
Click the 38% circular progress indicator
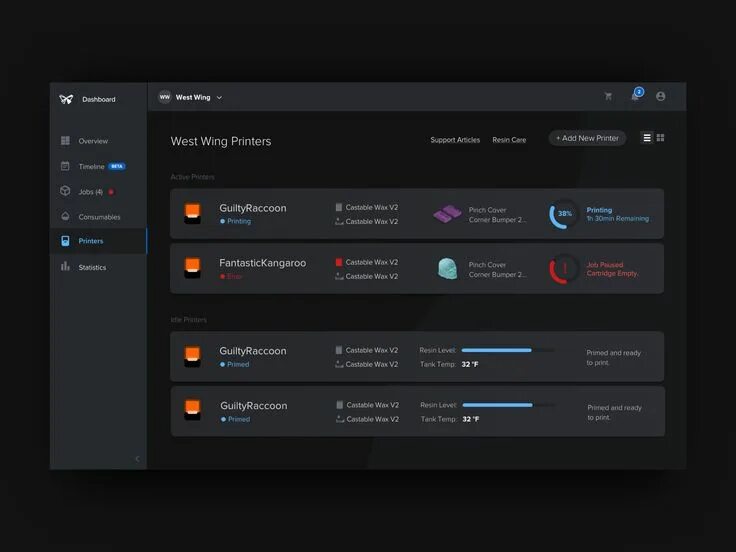(x=564, y=214)
